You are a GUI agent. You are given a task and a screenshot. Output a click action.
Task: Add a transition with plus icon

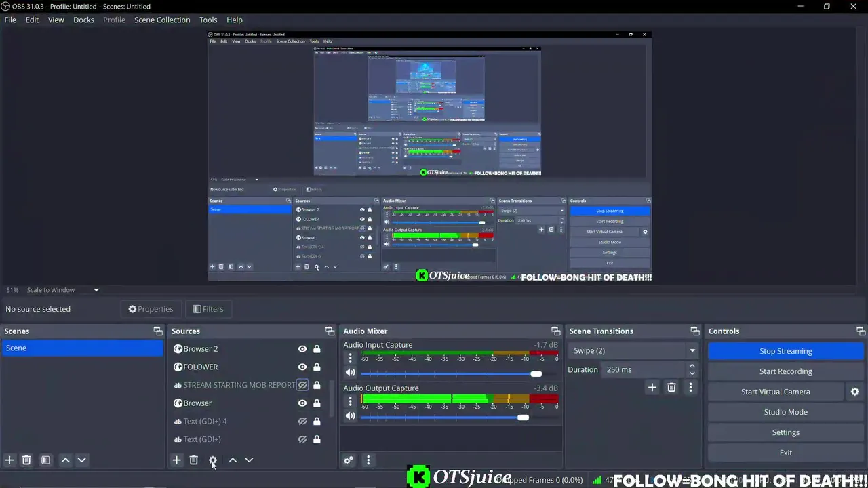click(652, 387)
